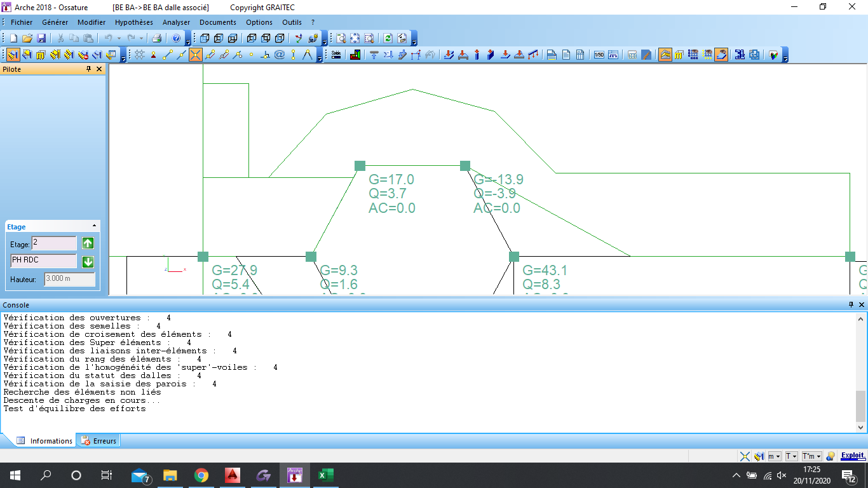Switch to the Erreurs tab
Screen dimensions: 868x488
98,440
